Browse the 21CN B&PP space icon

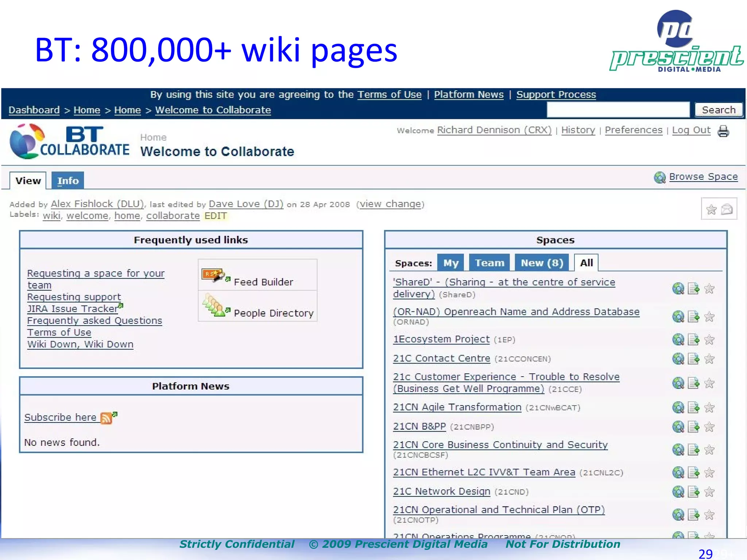tap(678, 427)
